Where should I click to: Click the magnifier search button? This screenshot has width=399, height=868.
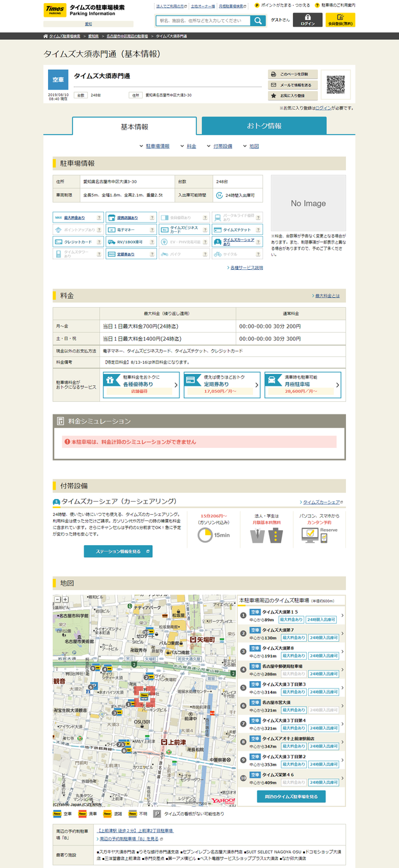point(258,21)
